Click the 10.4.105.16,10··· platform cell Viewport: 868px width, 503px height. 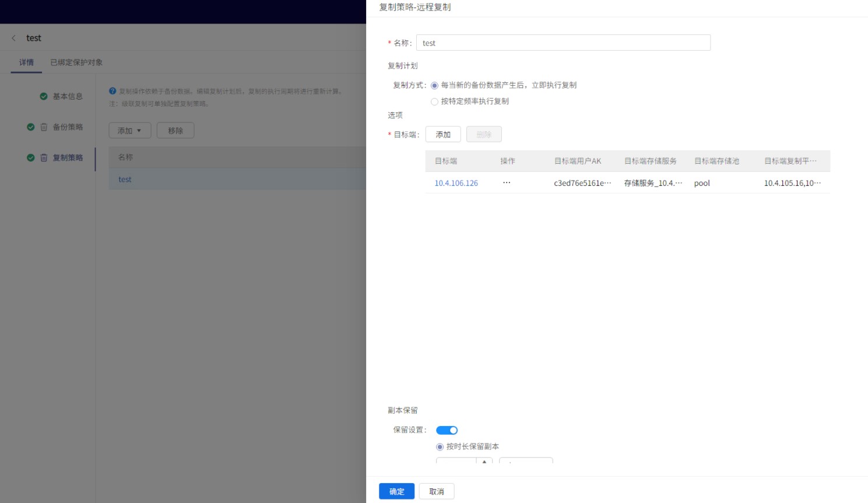(x=792, y=183)
